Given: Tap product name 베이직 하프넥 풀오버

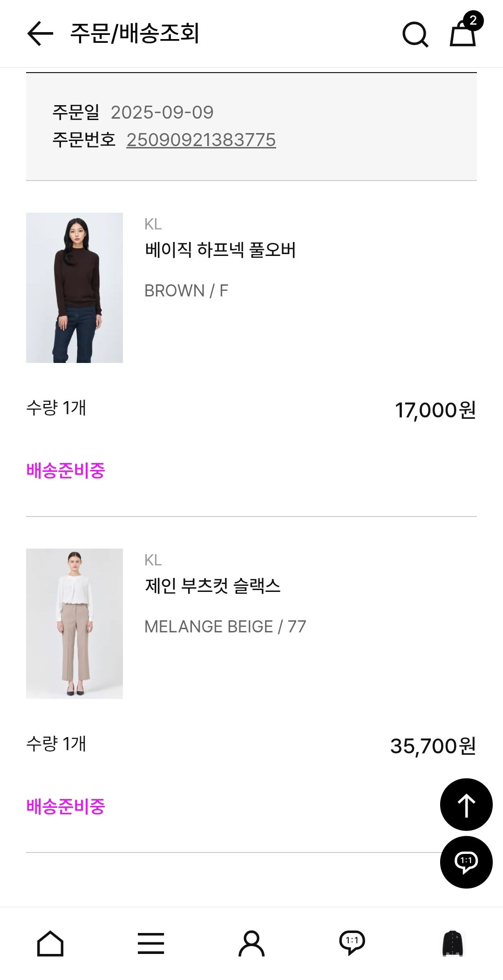Looking at the screenshot, I should [x=220, y=250].
